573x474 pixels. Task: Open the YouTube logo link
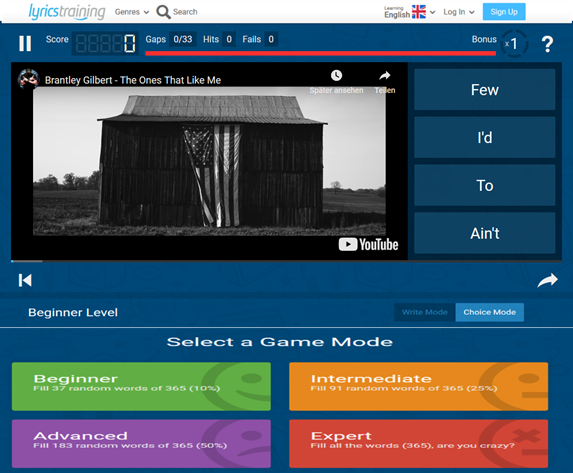point(368,244)
